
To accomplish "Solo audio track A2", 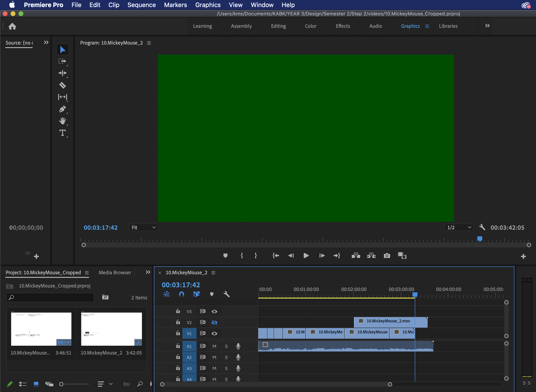I will pos(226,357).
